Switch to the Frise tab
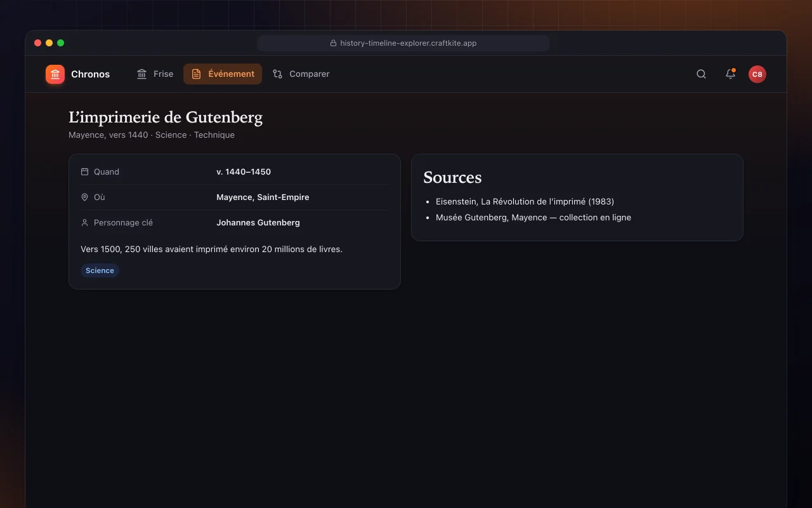This screenshot has width=812, height=508. coord(155,74)
